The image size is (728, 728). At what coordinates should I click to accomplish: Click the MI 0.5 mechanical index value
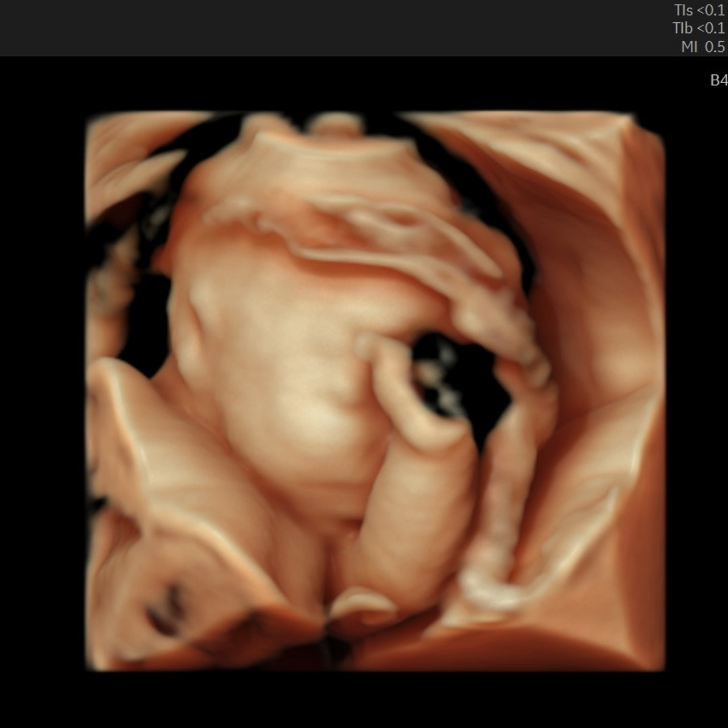point(703,47)
